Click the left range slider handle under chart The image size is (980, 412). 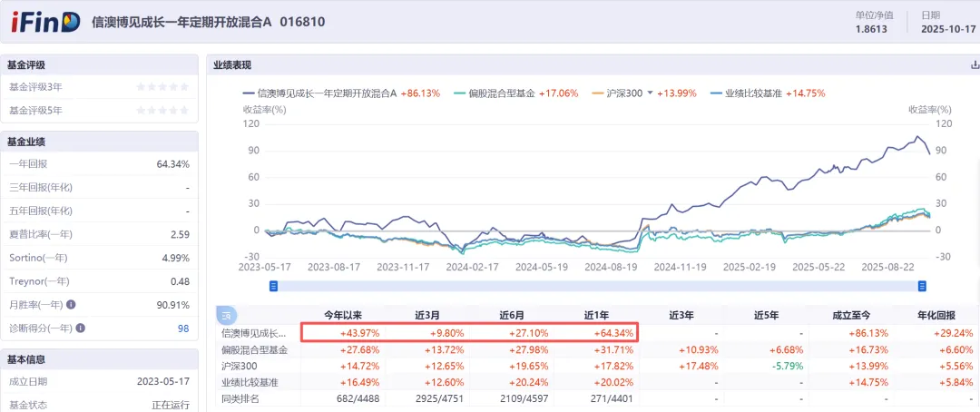(x=273, y=286)
